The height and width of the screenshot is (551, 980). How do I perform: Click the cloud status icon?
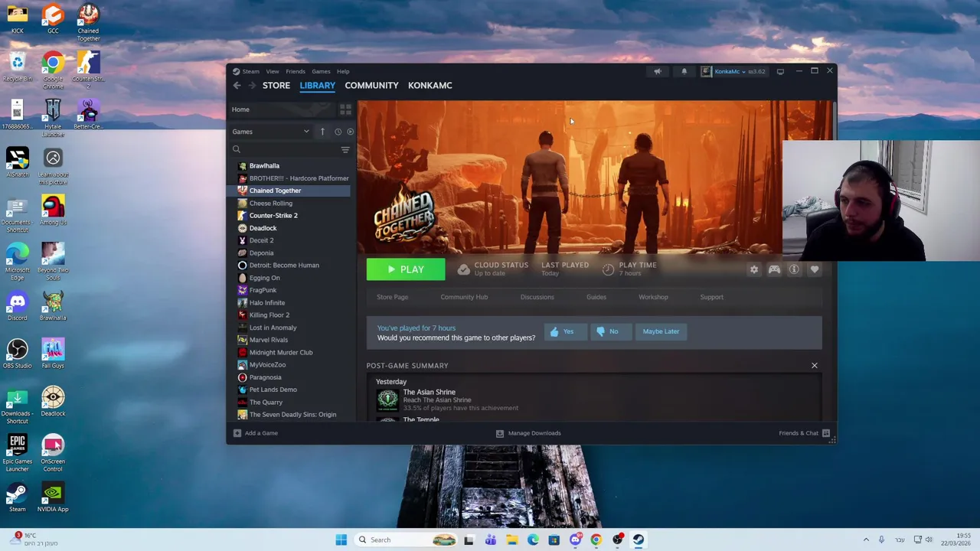click(463, 269)
